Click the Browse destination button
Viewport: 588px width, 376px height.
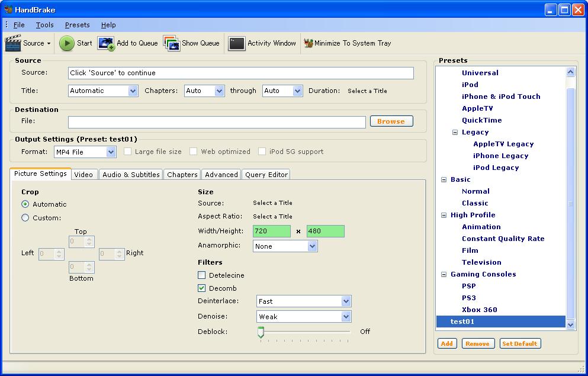pyautogui.click(x=391, y=121)
